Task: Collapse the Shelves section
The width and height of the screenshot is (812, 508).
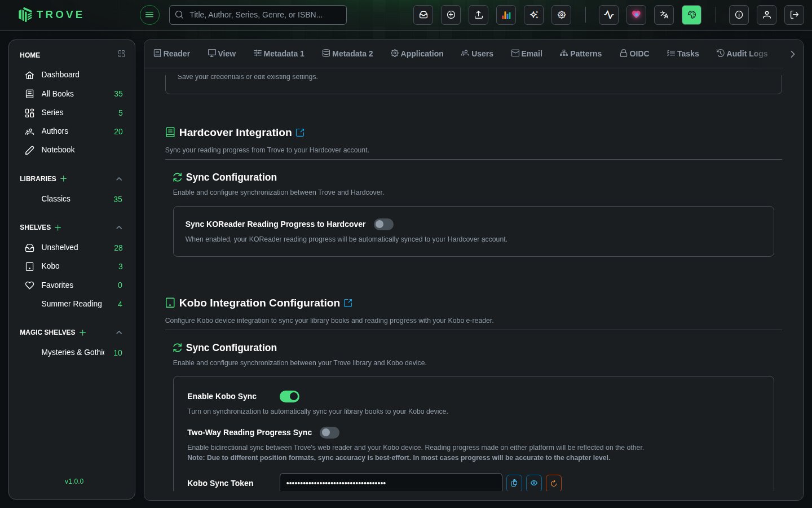Action: point(119,227)
